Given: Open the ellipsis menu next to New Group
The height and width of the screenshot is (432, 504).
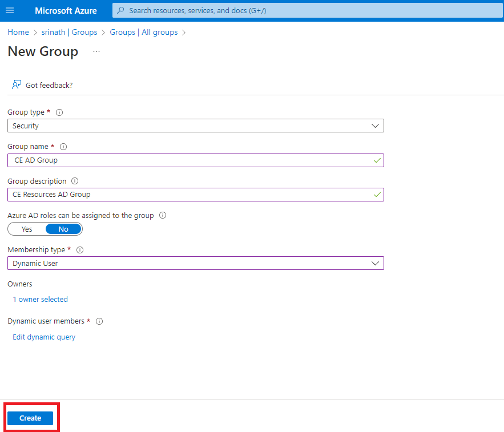Looking at the screenshot, I should pyautogui.click(x=96, y=51).
